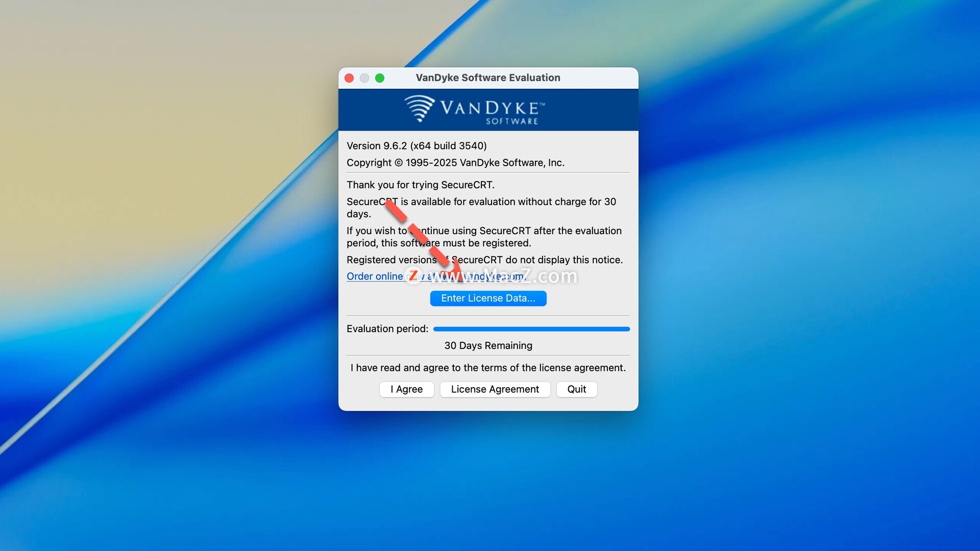Click the VanDyke Software wordmark in banner
980x551 pixels.
(x=493, y=112)
